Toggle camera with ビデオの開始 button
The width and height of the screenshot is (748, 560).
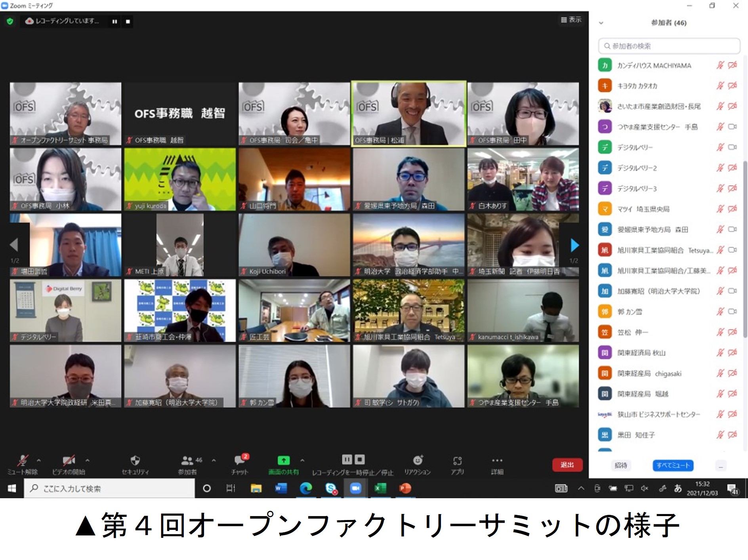tap(69, 461)
